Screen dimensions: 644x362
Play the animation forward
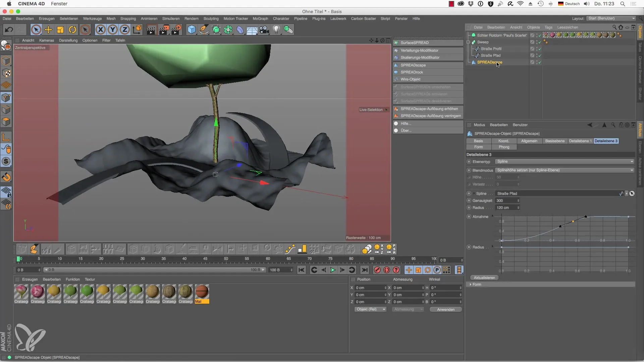[x=333, y=270]
